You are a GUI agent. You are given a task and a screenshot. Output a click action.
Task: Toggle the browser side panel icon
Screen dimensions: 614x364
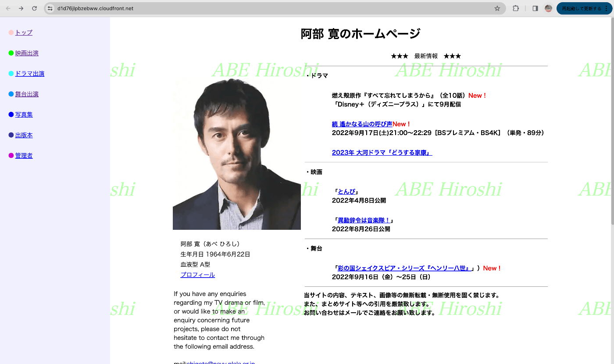[x=535, y=8]
